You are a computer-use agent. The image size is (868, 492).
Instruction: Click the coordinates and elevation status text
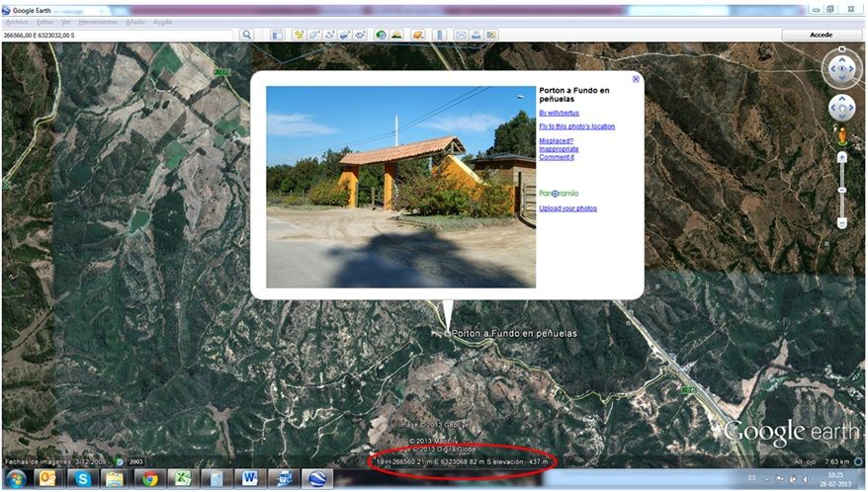tap(463, 461)
